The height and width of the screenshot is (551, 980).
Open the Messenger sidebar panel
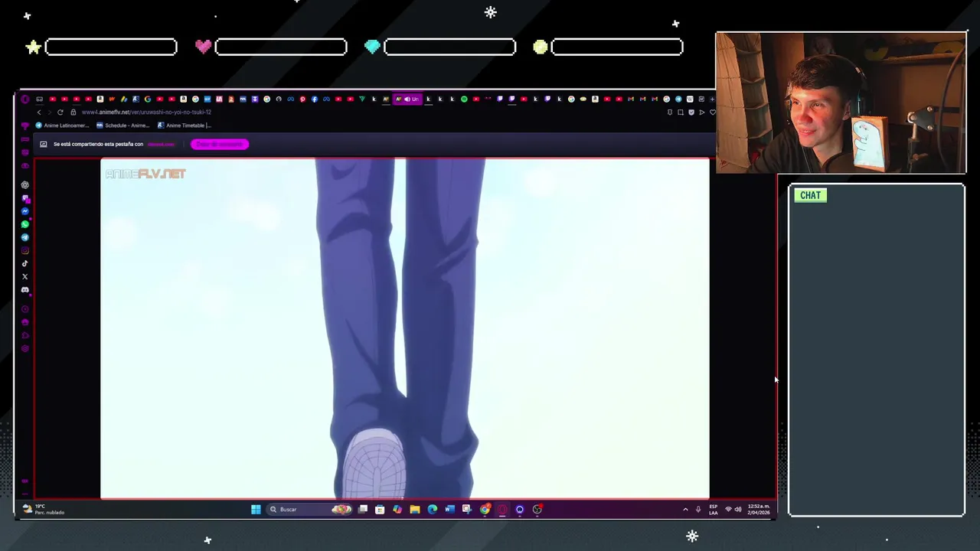24,211
